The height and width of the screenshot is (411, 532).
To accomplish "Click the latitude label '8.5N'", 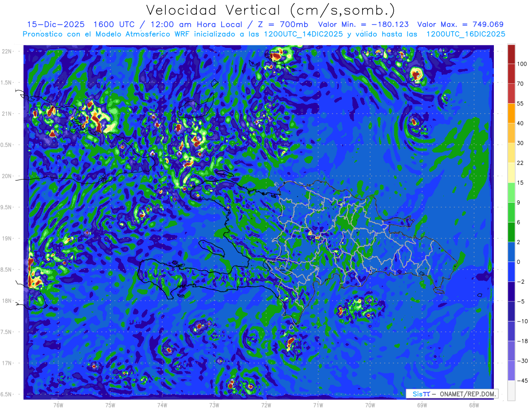I will [6, 270].
